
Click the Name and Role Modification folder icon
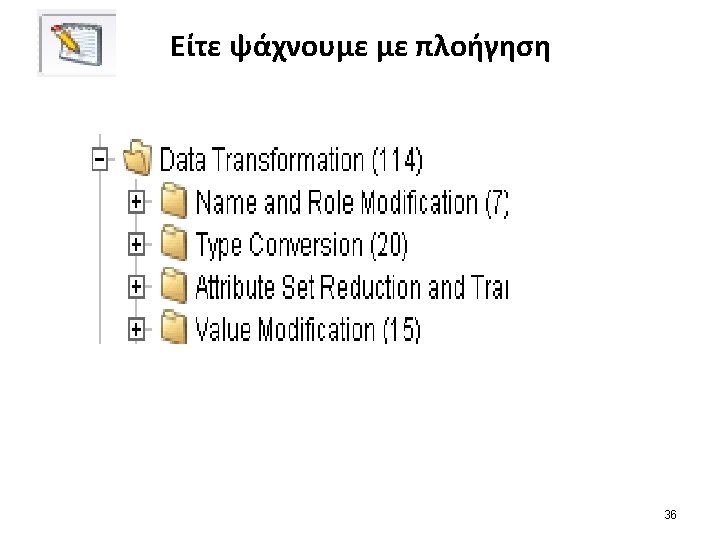point(174,203)
